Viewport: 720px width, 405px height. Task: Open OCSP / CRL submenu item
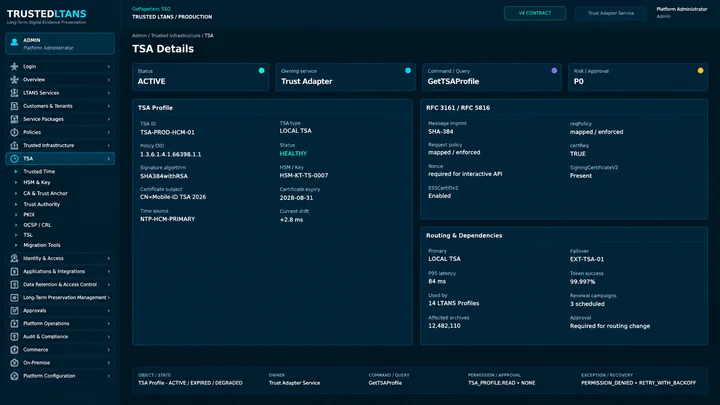tap(37, 225)
